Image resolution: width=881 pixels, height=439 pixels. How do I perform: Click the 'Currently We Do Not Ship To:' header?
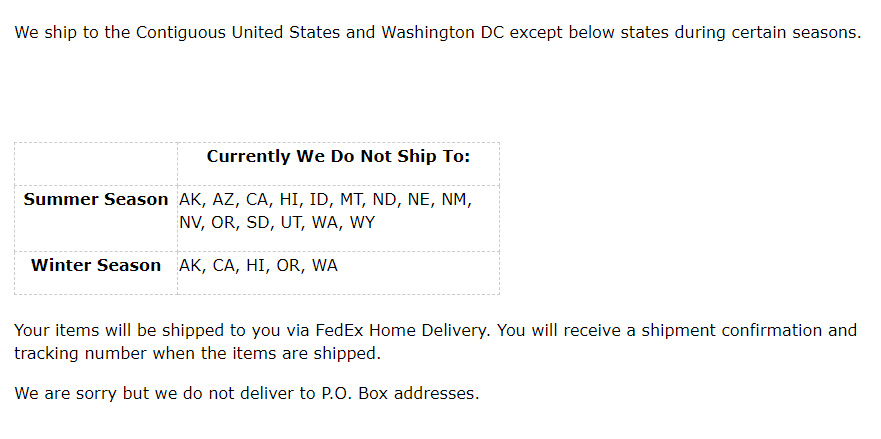pyautogui.click(x=338, y=157)
